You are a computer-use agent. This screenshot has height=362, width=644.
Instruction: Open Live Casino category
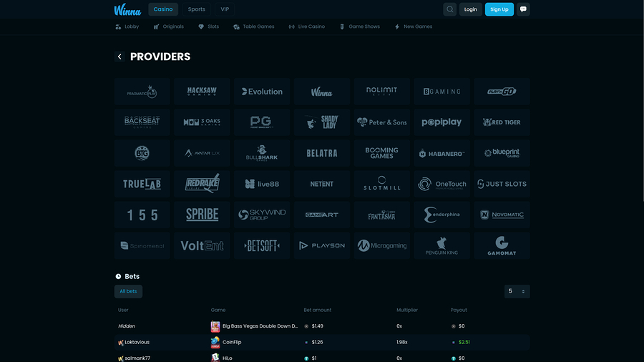307,26
